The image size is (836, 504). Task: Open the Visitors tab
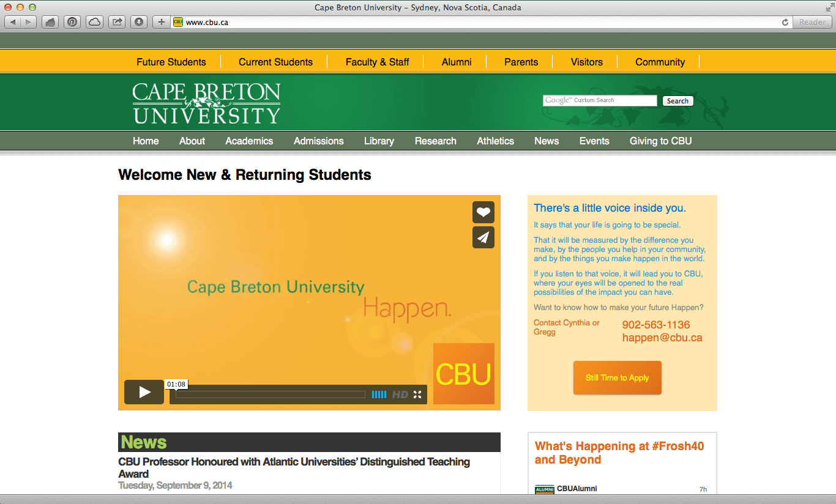tap(586, 62)
